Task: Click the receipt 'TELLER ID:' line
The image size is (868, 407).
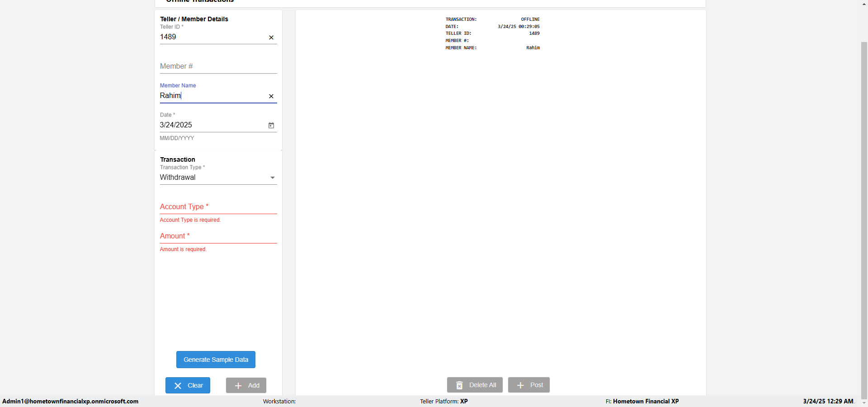Action: click(492, 33)
